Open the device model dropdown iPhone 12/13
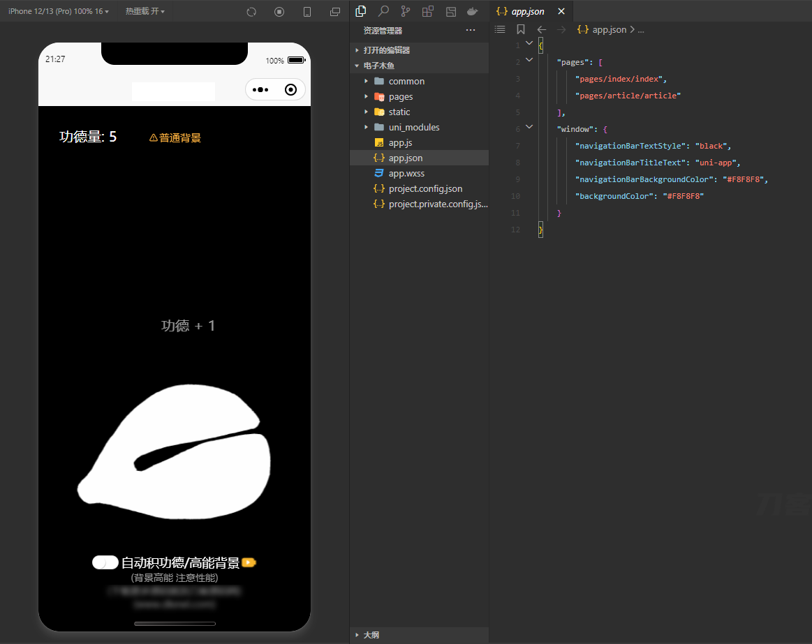Image resolution: width=812 pixels, height=644 pixels. tap(58, 11)
